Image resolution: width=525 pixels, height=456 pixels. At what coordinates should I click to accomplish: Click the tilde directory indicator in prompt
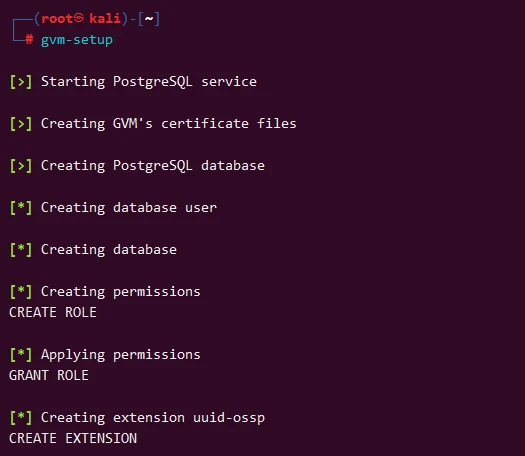pyautogui.click(x=149, y=18)
